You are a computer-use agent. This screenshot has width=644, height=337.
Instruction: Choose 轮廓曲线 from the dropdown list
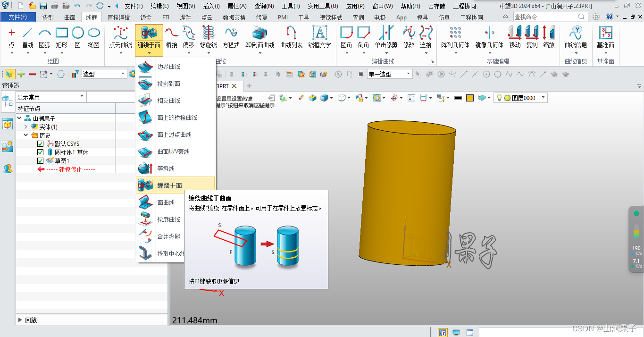point(160,219)
